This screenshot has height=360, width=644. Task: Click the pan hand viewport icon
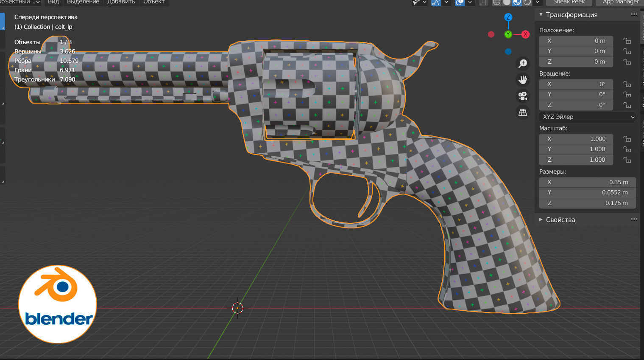click(x=523, y=80)
